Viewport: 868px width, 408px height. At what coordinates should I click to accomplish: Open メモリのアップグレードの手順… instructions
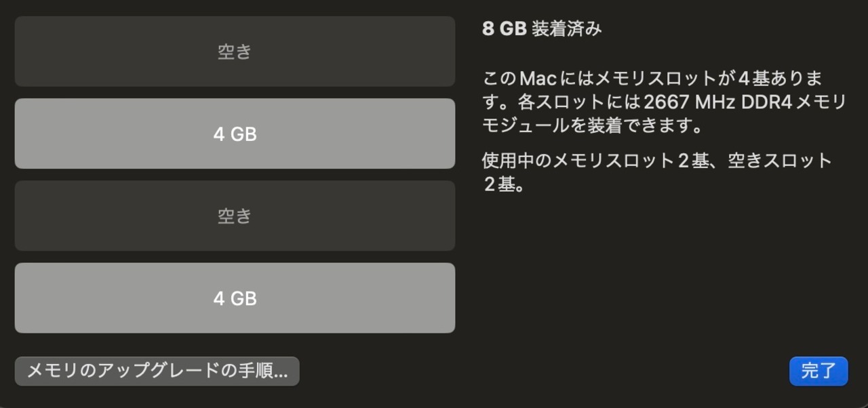click(x=157, y=371)
